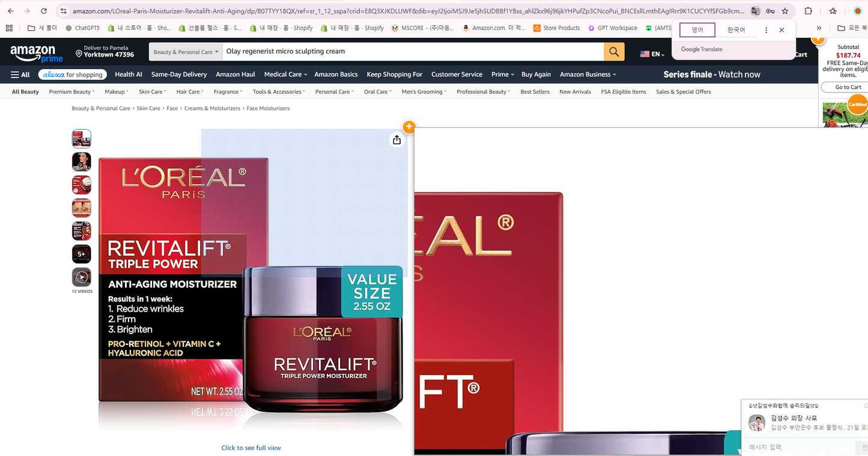Click the browser address bar URL
The width and height of the screenshot is (868, 456).
pos(408,11)
